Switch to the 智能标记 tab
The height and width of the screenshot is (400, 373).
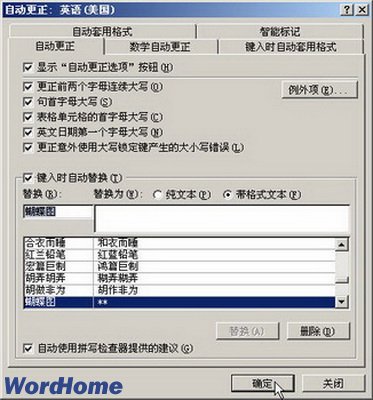[x=279, y=32]
